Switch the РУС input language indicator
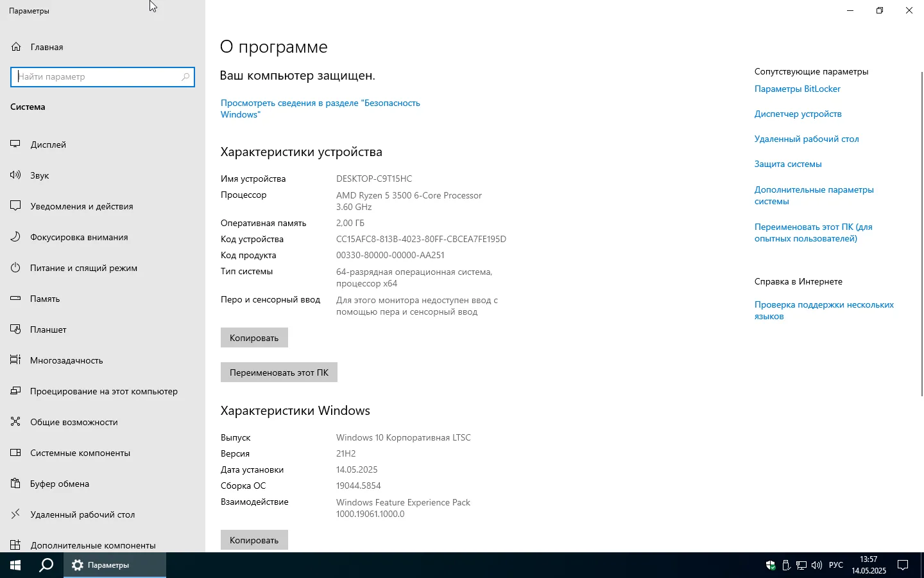924x578 pixels. point(836,565)
